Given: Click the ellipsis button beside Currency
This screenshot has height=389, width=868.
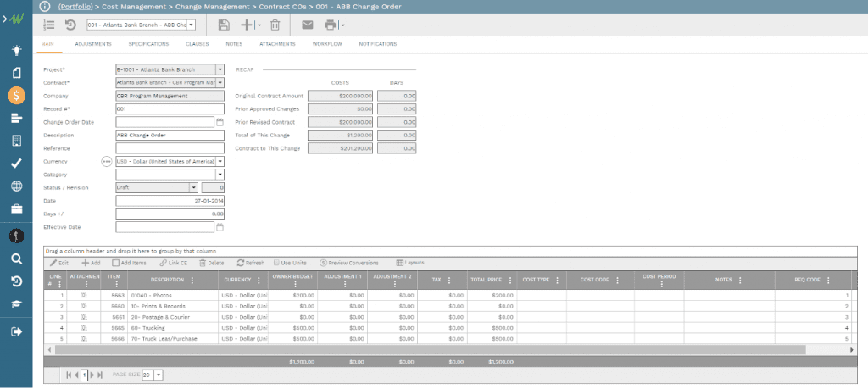Looking at the screenshot, I should tap(107, 162).
